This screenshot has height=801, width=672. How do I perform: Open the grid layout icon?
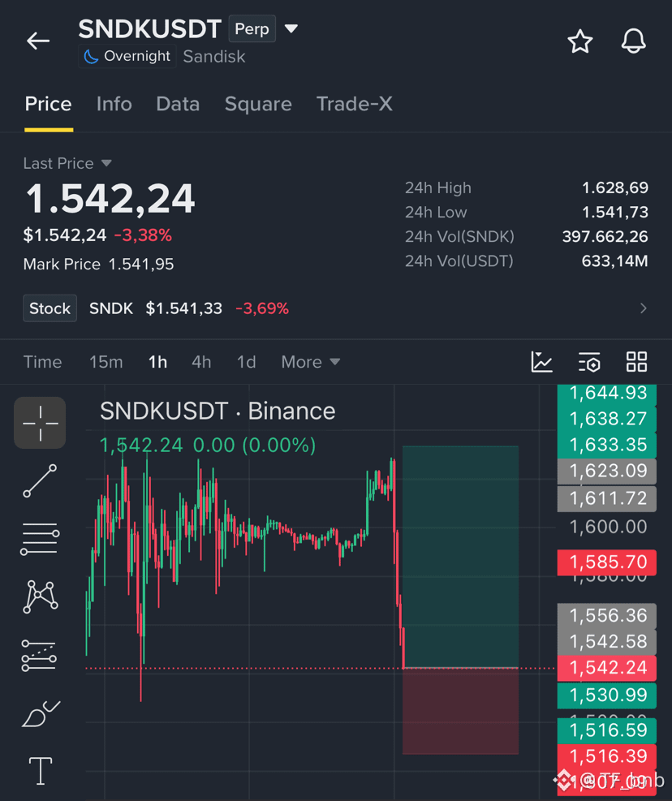tap(637, 362)
